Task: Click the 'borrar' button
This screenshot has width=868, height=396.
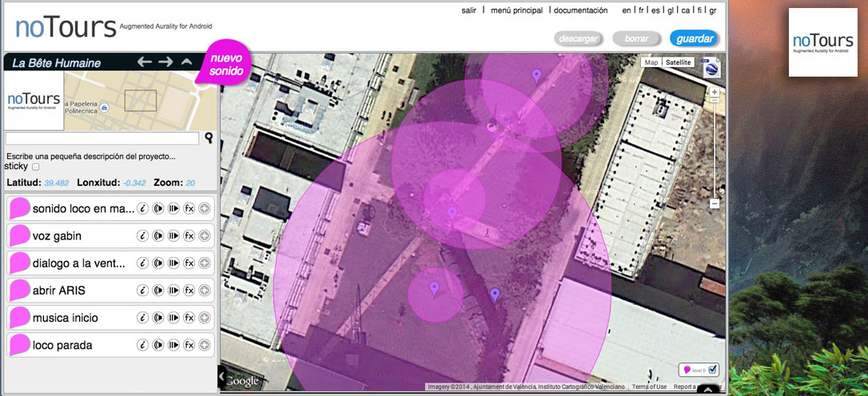Action: pyautogui.click(x=636, y=38)
